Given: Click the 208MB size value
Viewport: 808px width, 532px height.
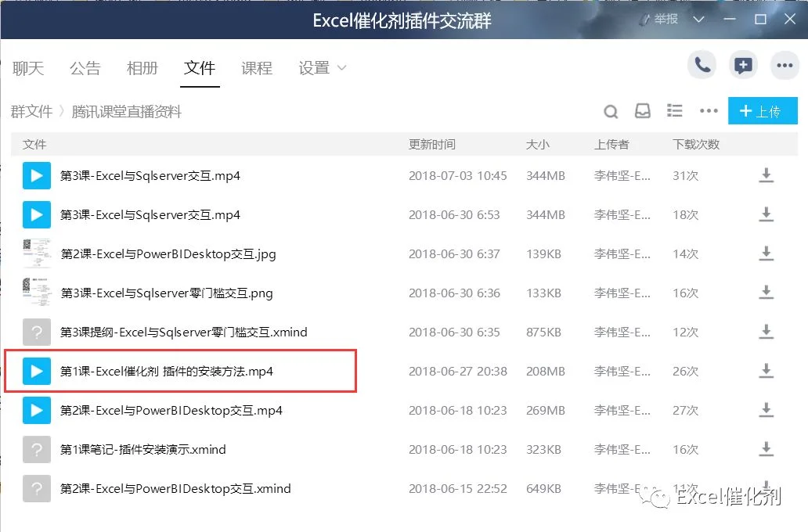Looking at the screenshot, I should click(546, 372).
